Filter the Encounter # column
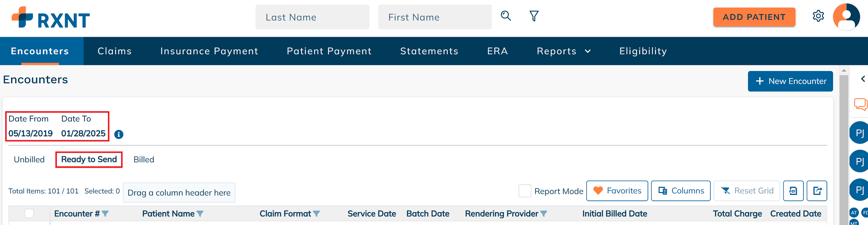Image resolution: width=868 pixels, height=225 pixels. (x=105, y=214)
